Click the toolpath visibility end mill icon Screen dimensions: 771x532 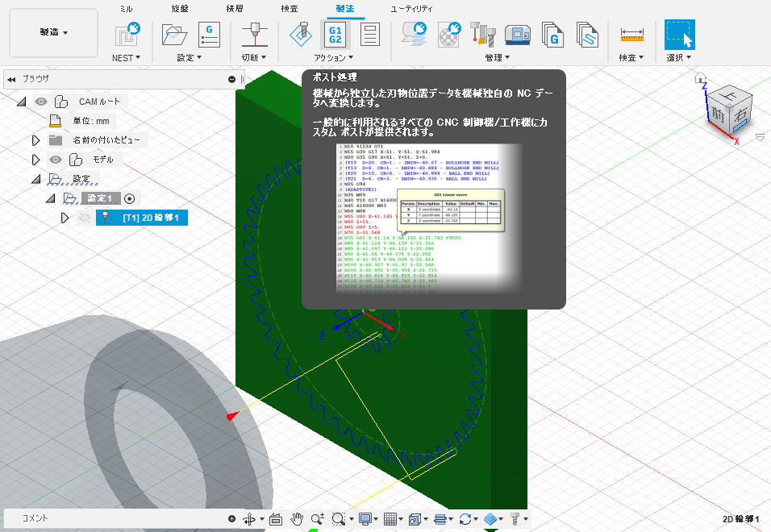[515, 519]
